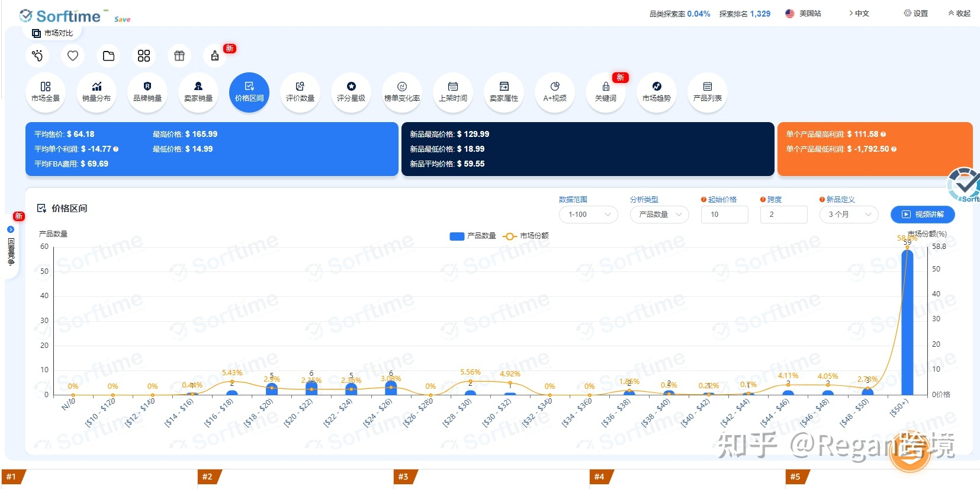
Task: Click the 收起 collapse link
Action: point(959,13)
